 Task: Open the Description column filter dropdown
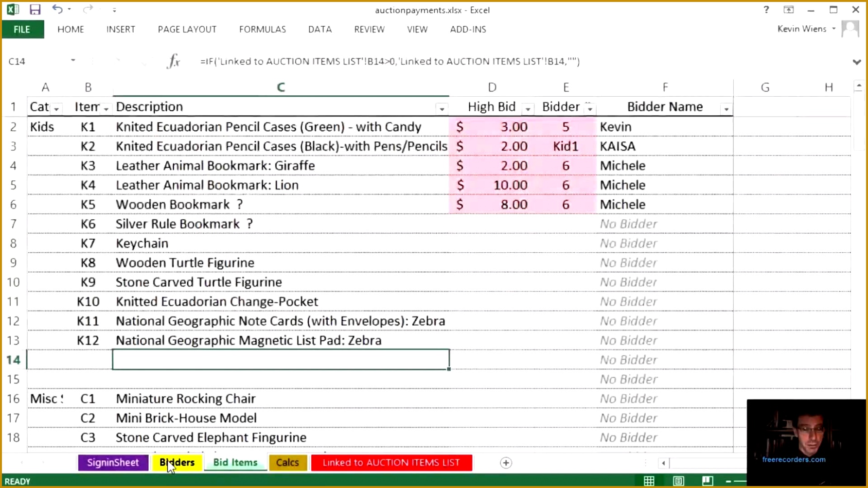pyautogui.click(x=442, y=108)
